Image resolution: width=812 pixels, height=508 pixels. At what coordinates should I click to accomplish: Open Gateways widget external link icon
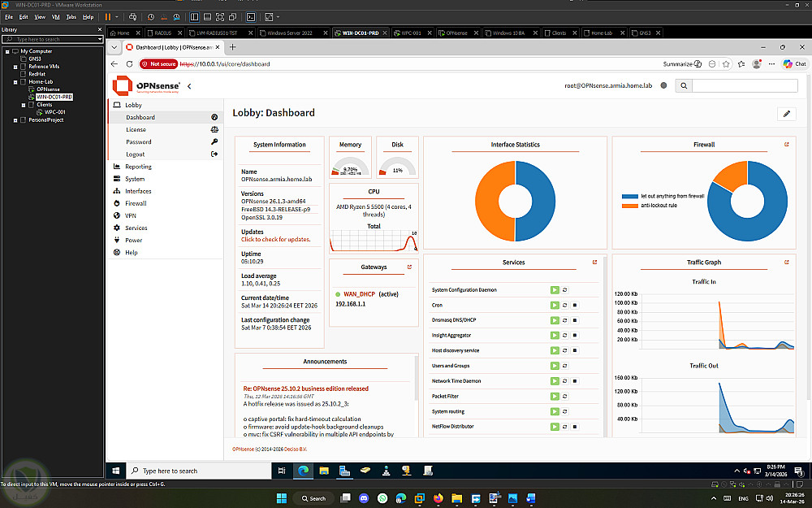[409, 267]
